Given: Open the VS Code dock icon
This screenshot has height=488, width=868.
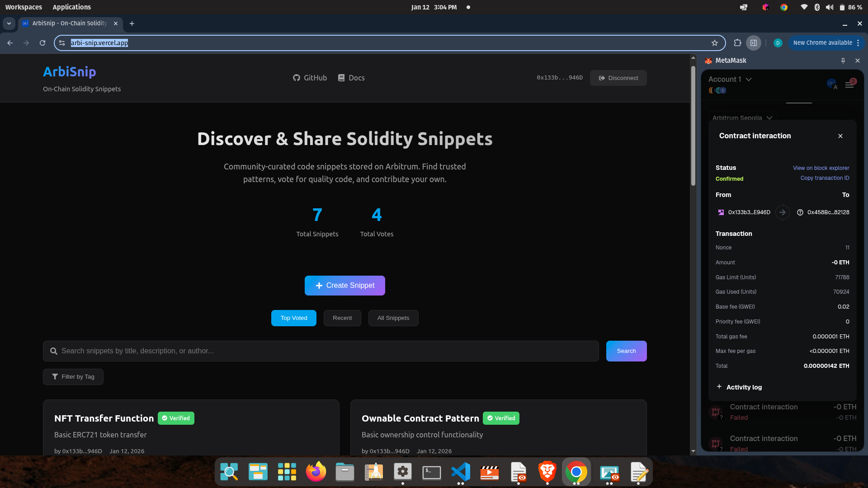Looking at the screenshot, I should tap(460, 472).
